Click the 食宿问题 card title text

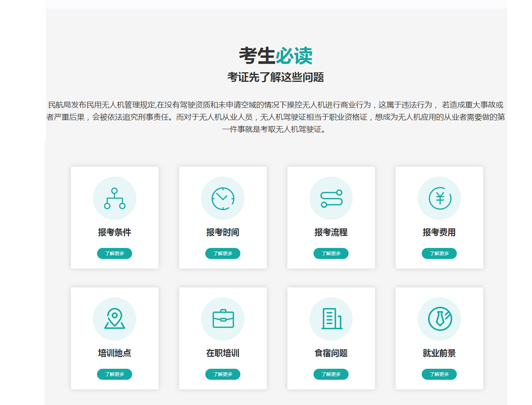tap(331, 353)
